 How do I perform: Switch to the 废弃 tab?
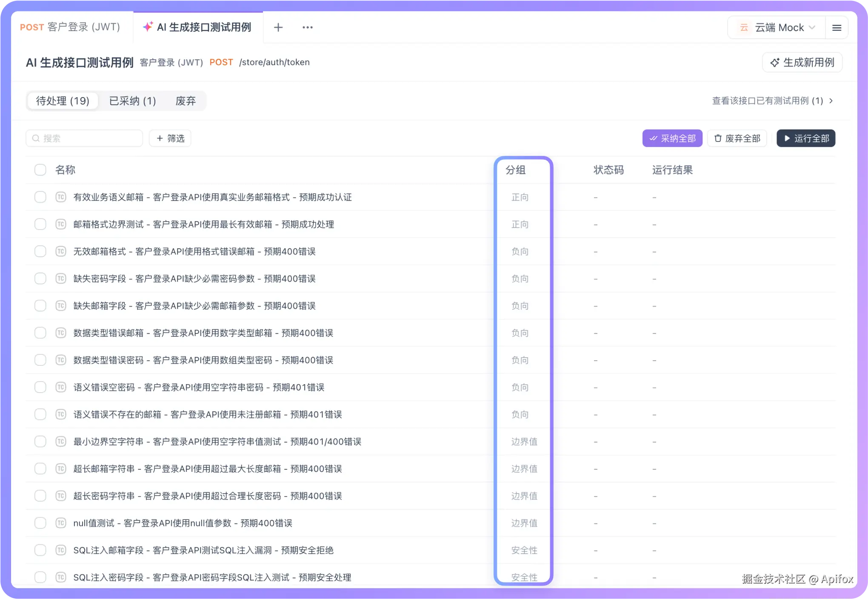pyautogui.click(x=186, y=101)
